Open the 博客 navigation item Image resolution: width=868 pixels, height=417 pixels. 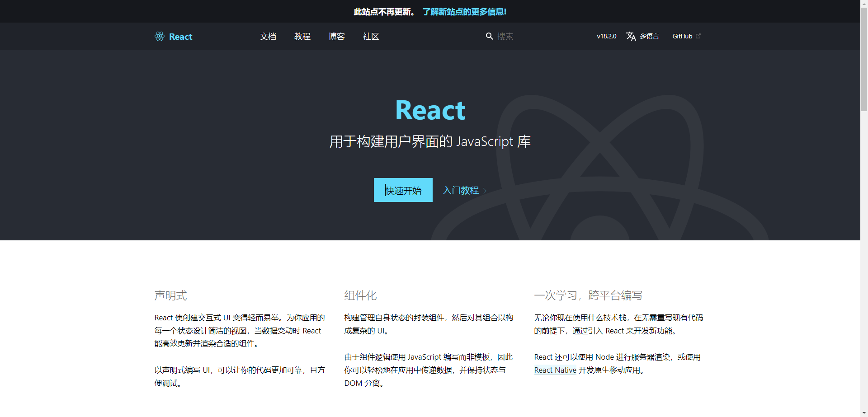[336, 37]
